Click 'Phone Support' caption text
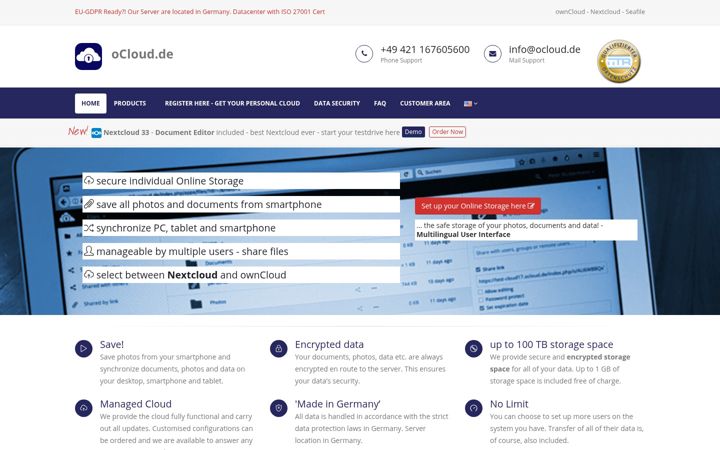 (401, 61)
